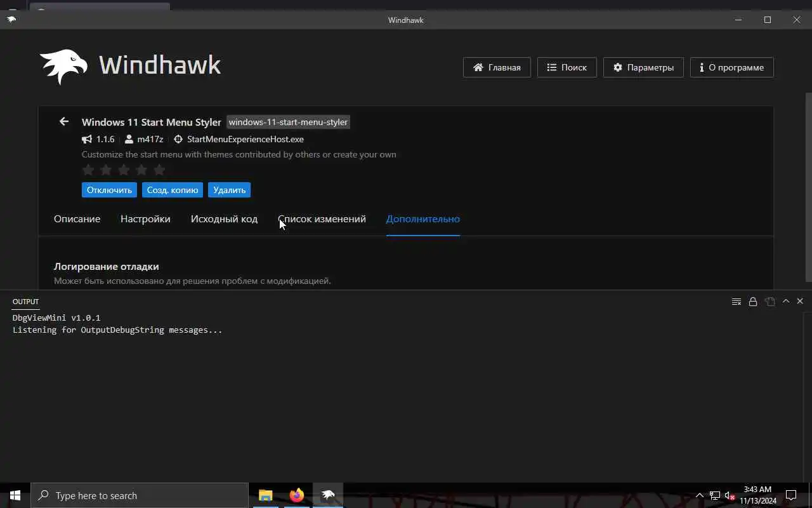Click Созд. копию button
Image resolution: width=812 pixels, height=508 pixels.
(x=173, y=190)
